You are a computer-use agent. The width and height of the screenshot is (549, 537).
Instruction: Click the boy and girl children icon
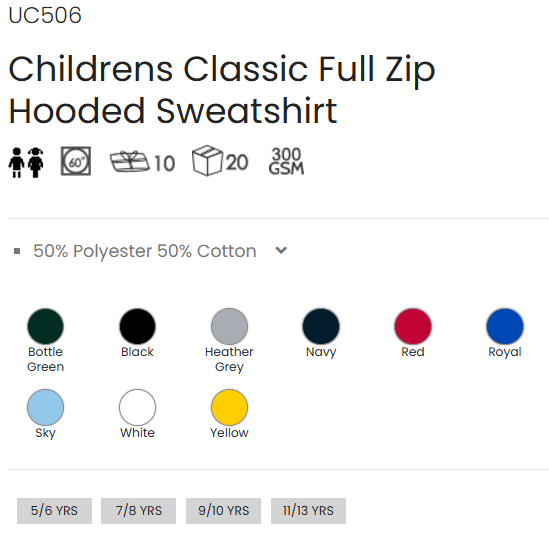pos(26,162)
